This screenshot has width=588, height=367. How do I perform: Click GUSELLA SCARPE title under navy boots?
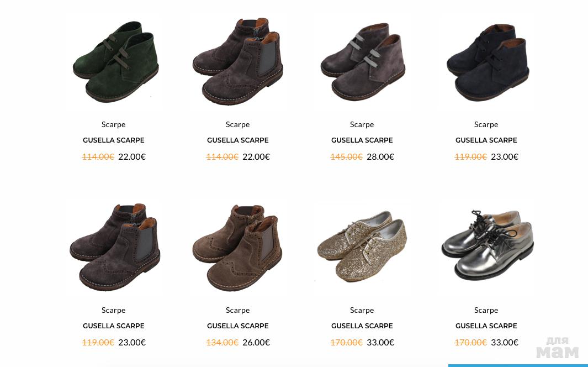[486, 140]
